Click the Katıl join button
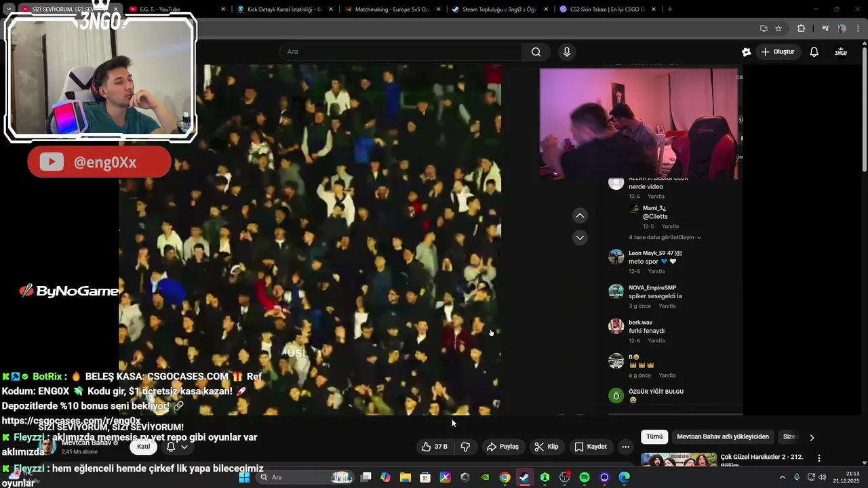Viewport: 868px width, 488px height. tap(144, 447)
